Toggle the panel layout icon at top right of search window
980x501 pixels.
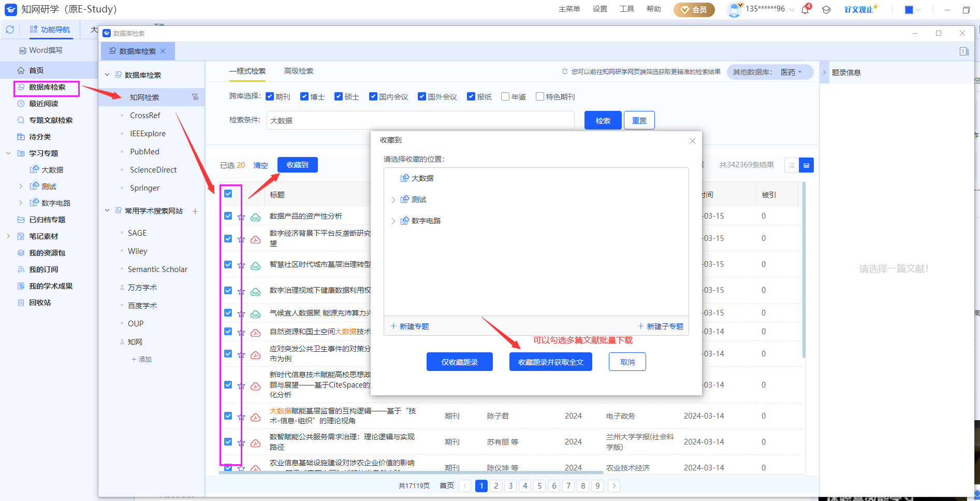click(x=964, y=51)
